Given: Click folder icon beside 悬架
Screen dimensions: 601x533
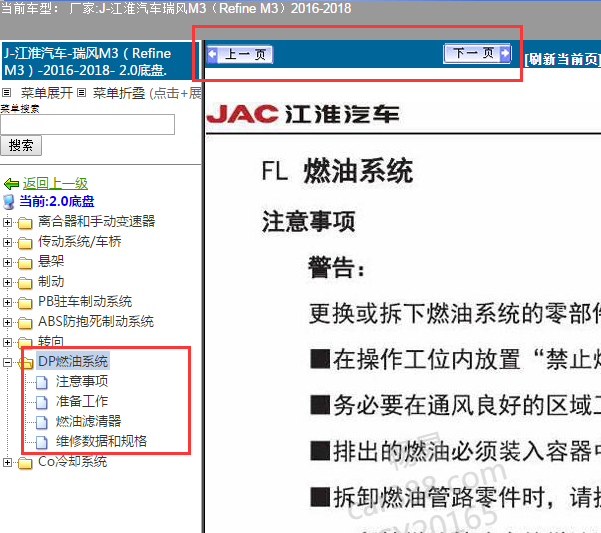Looking at the screenshot, I should [x=25, y=263].
